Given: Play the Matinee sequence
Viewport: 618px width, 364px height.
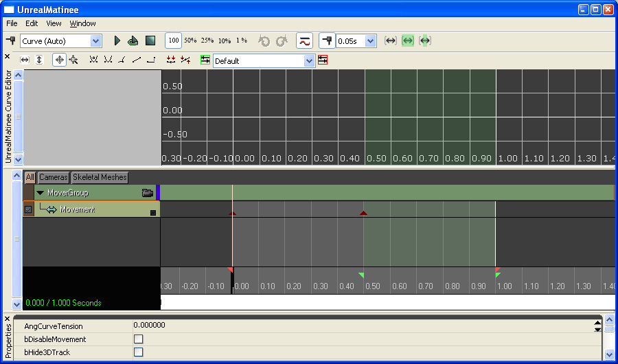Looking at the screenshot, I should coord(117,41).
